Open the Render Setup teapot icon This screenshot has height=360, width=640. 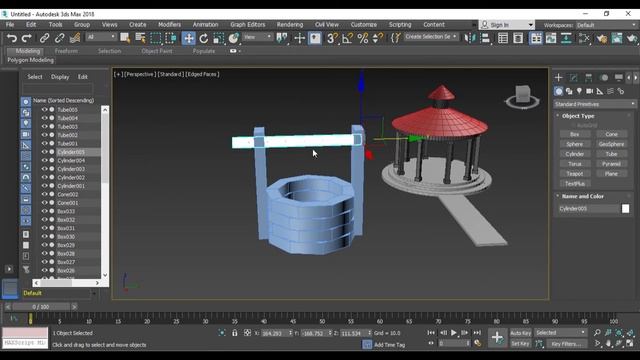(x=601, y=38)
